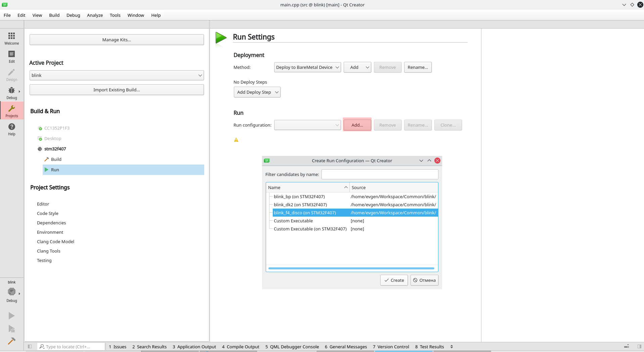Open the Help mode
The width and height of the screenshot is (644, 352).
click(12, 129)
